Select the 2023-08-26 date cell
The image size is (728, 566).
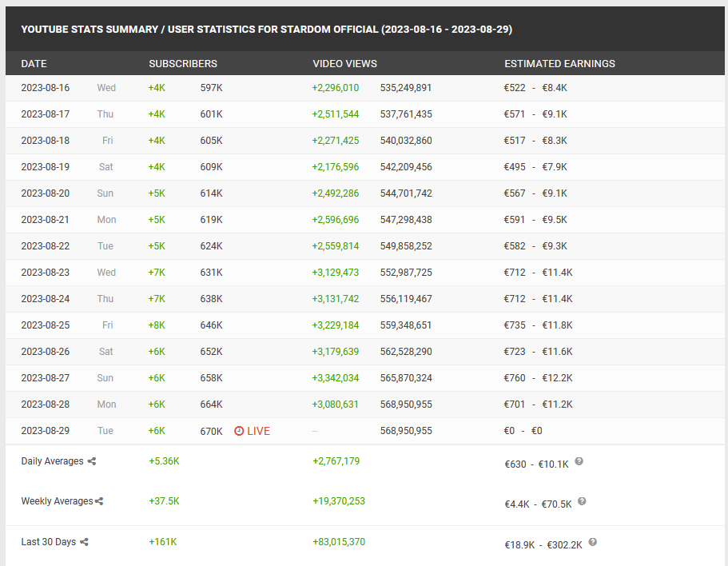[x=45, y=352]
